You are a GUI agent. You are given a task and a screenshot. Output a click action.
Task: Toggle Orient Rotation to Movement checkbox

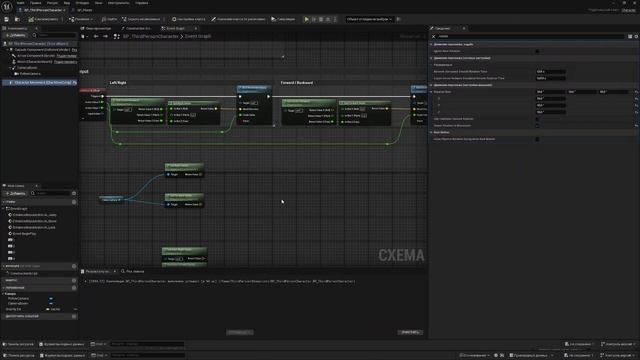537,126
